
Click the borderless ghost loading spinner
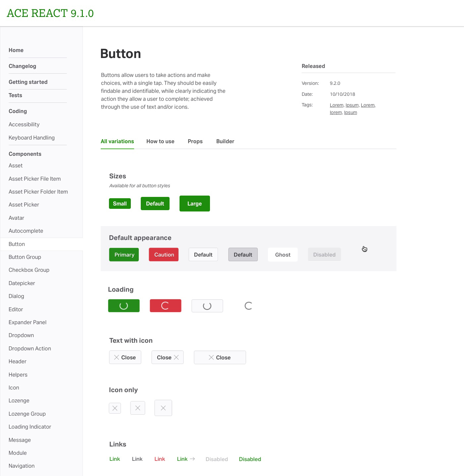[x=248, y=306]
